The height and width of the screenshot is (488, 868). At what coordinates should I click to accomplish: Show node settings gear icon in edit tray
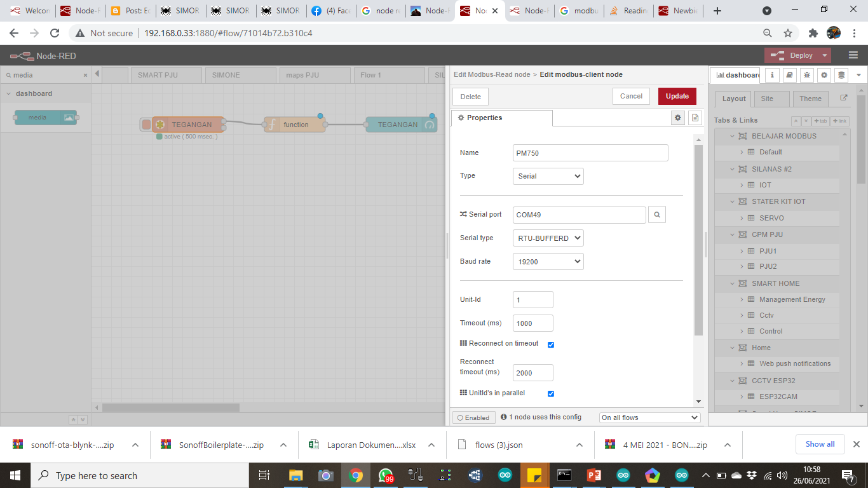[x=678, y=118]
